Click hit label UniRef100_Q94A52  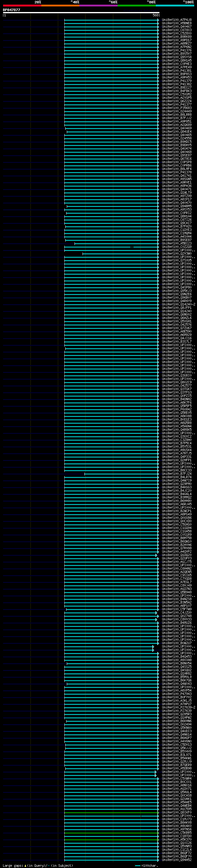[x=176, y=860]
